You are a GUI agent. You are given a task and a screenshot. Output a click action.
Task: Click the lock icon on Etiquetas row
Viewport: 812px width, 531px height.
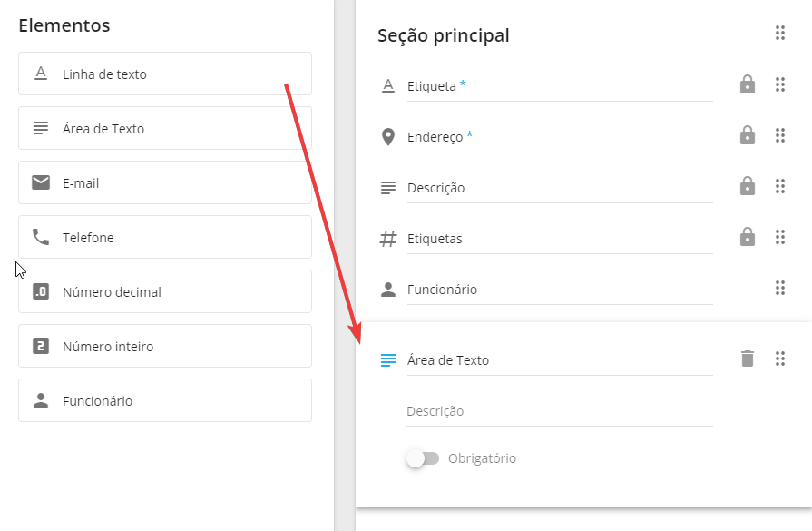click(747, 238)
